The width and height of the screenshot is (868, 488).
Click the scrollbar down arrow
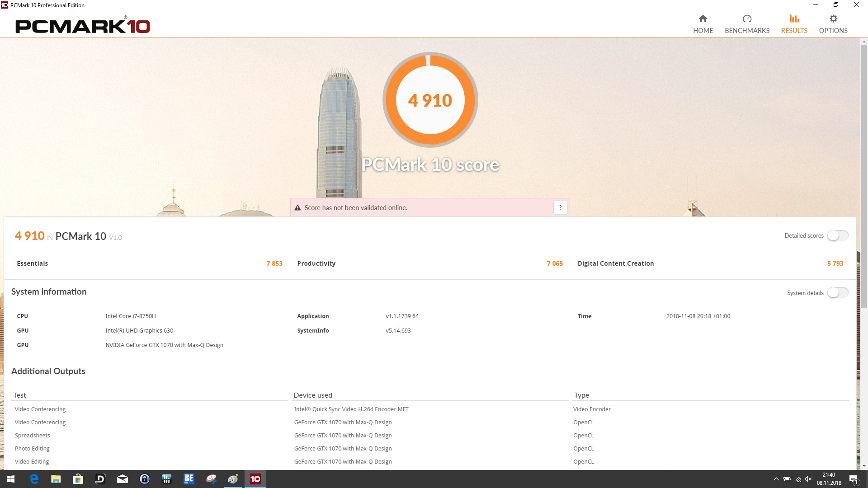click(864, 466)
